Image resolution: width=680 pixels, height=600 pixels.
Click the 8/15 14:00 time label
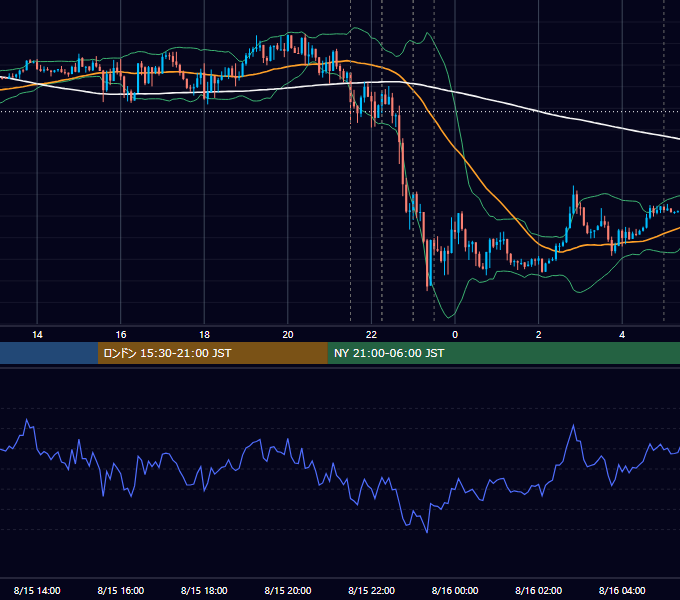click(x=37, y=590)
